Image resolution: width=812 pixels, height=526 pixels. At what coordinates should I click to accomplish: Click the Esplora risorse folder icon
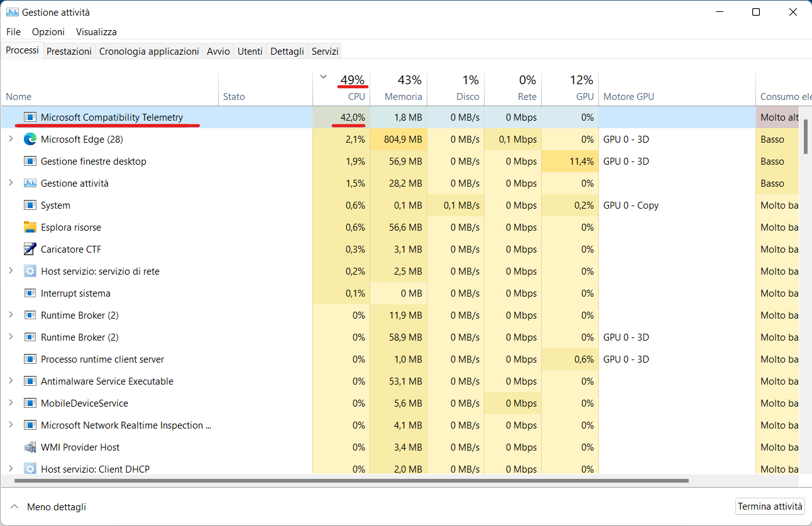(30, 227)
